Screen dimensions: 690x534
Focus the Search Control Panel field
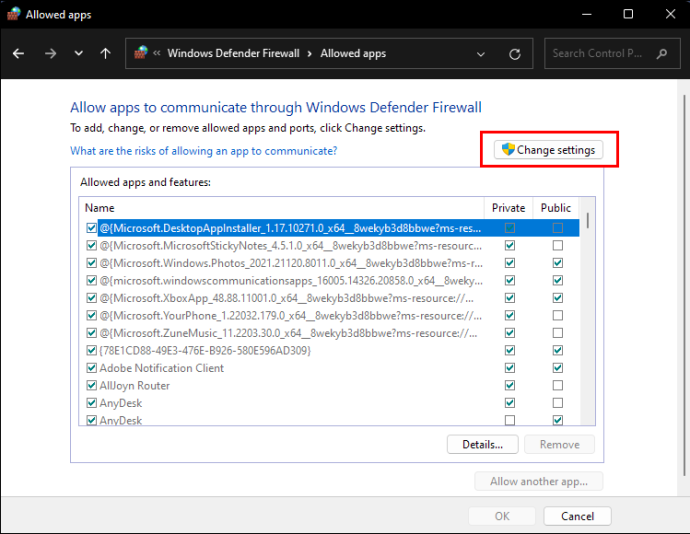[x=612, y=53]
